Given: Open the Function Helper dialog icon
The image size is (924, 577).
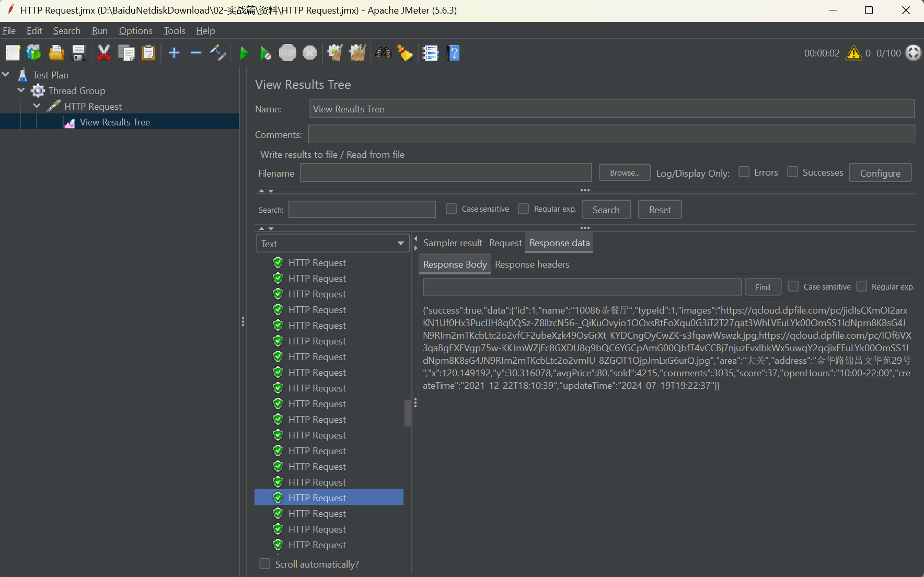Looking at the screenshot, I should pos(431,53).
